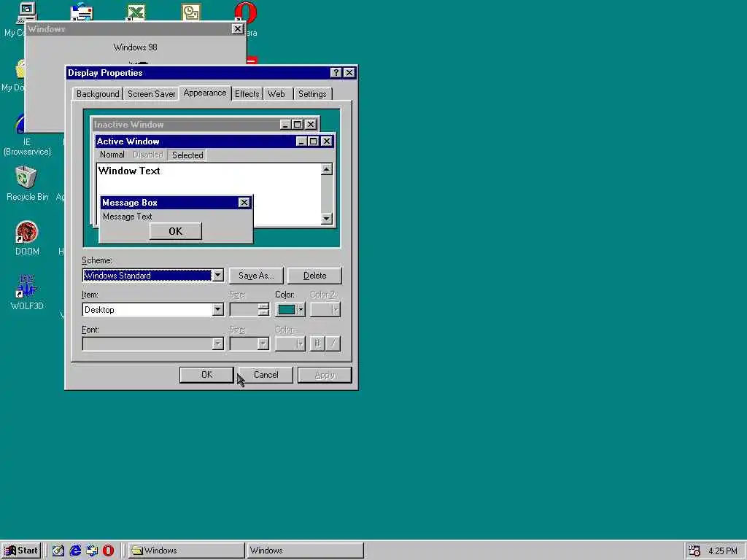Select the My Documents folder icon
The image size is (747, 560).
pyautogui.click(x=19, y=69)
